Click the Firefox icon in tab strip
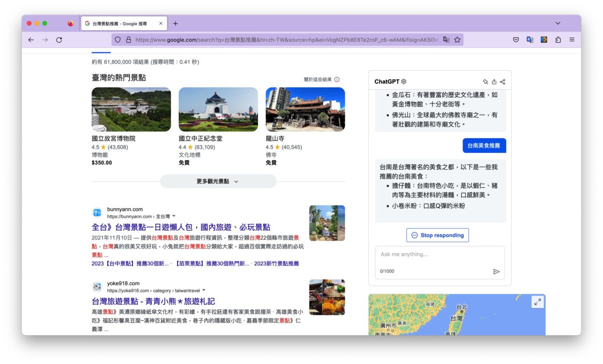 [70, 23]
